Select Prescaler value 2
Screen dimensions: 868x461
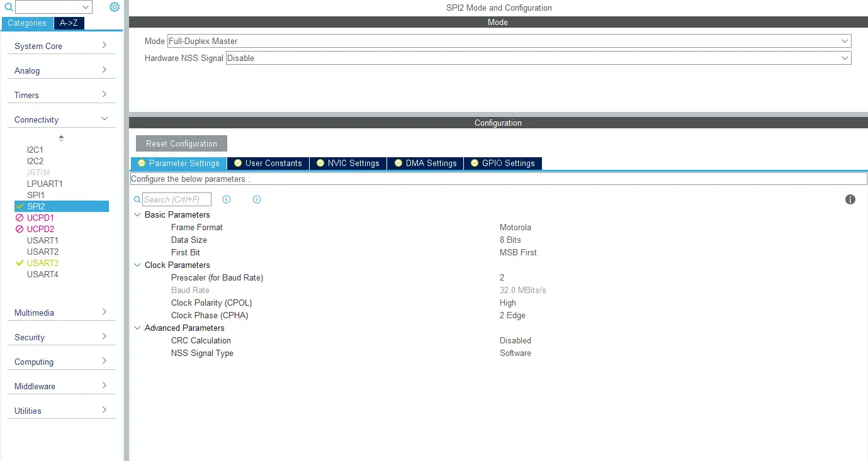tap(502, 277)
